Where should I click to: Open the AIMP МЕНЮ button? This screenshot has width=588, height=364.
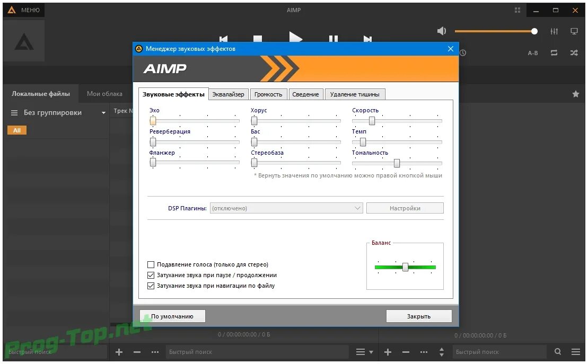click(x=24, y=10)
